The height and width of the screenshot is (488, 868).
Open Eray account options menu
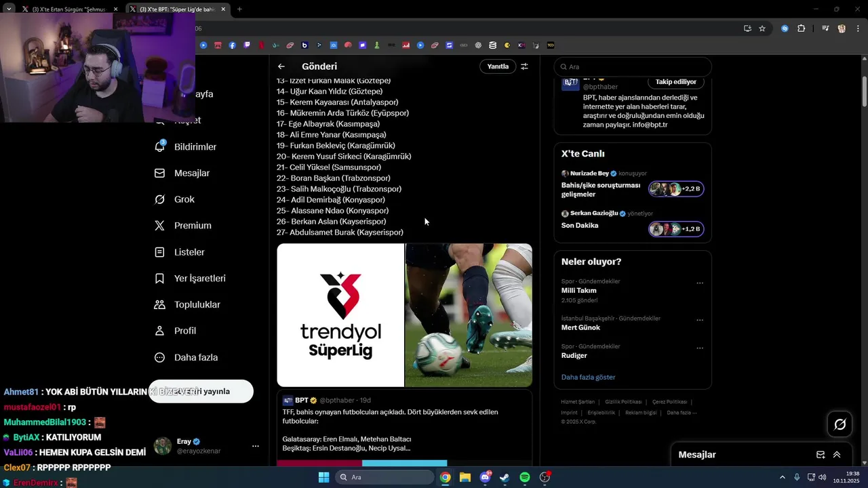pyautogui.click(x=256, y=446)
